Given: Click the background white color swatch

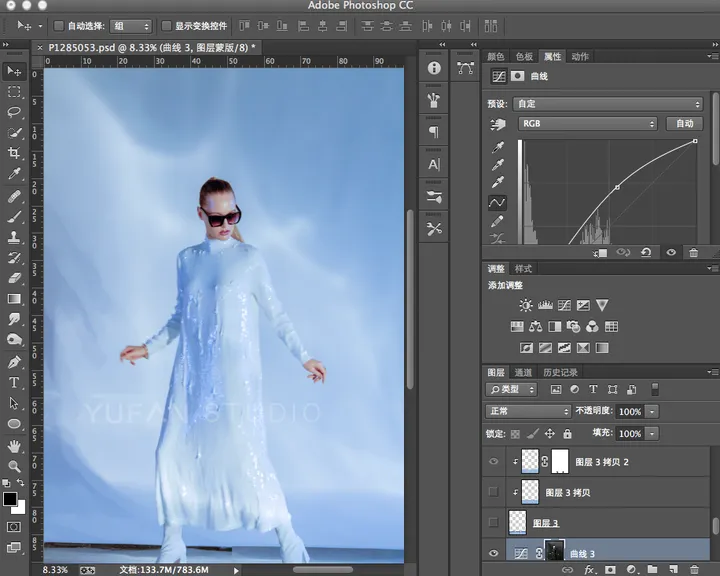Looking at the screenshot, I should click(x=19, y=508).
